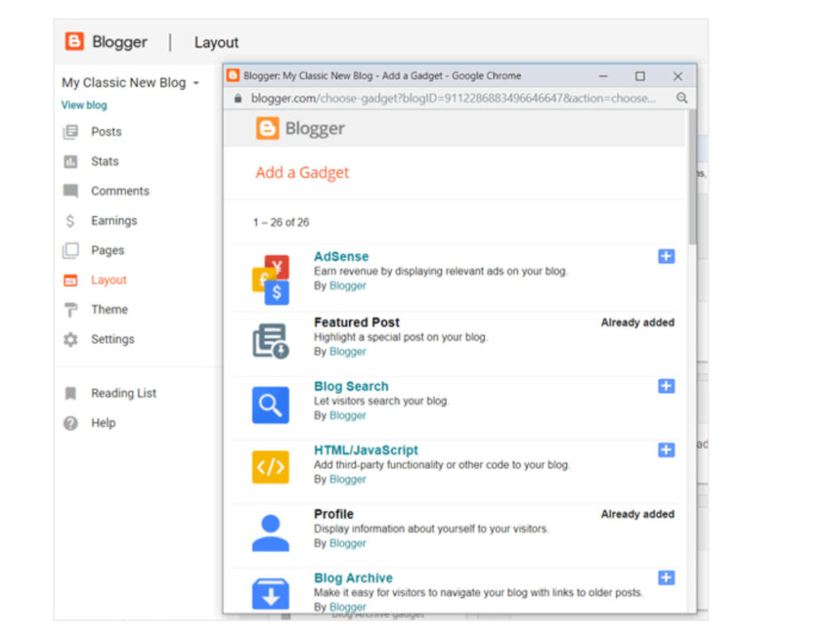The height and width of the screenshot is (644, 829).
Task: Add the AdSense gadget with plus button
Action: coord(665,256)
